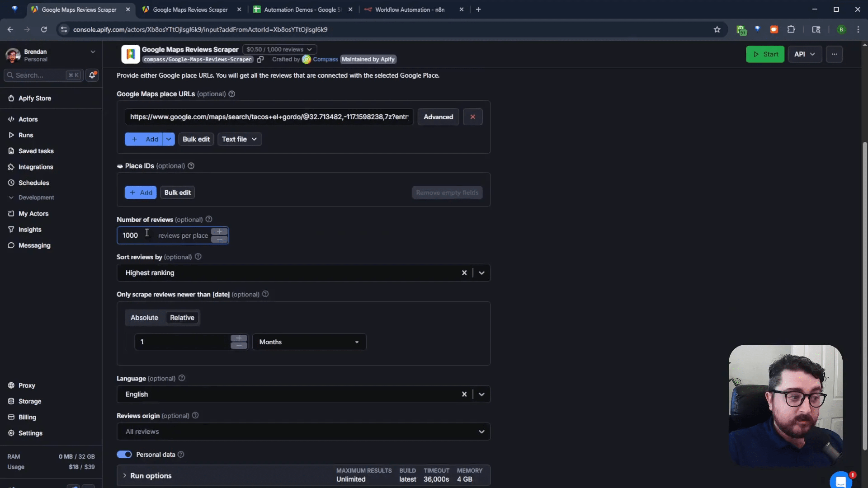
Task: Switch to Relative date mode
Action: (182, 318)
